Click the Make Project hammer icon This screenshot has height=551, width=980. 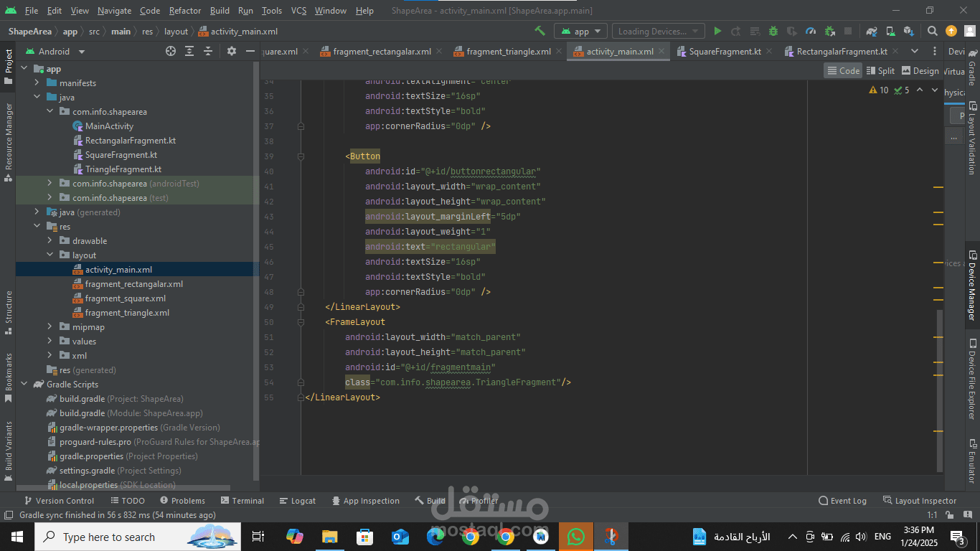[x=540, y=31]
